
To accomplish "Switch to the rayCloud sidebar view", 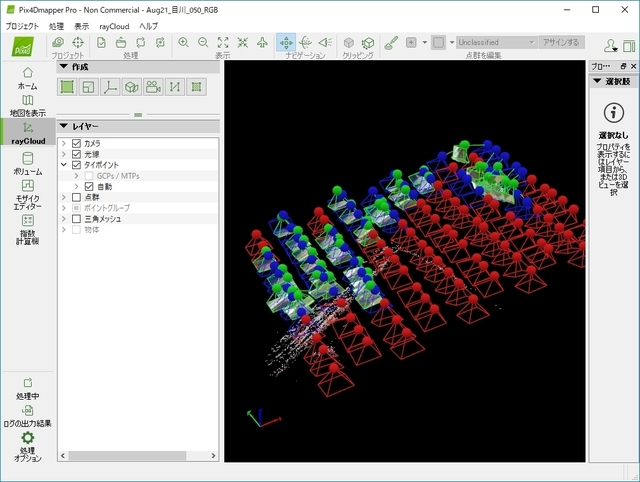I will tap(28, 132).
